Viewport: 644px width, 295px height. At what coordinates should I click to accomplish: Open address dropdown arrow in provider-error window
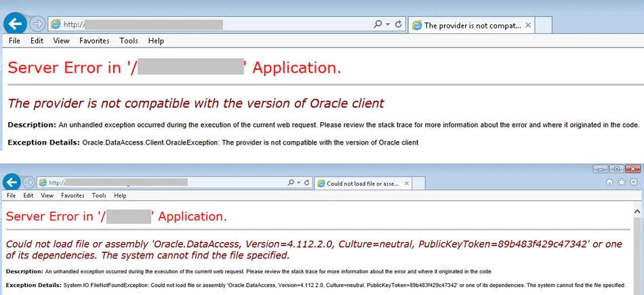[388, 24]
